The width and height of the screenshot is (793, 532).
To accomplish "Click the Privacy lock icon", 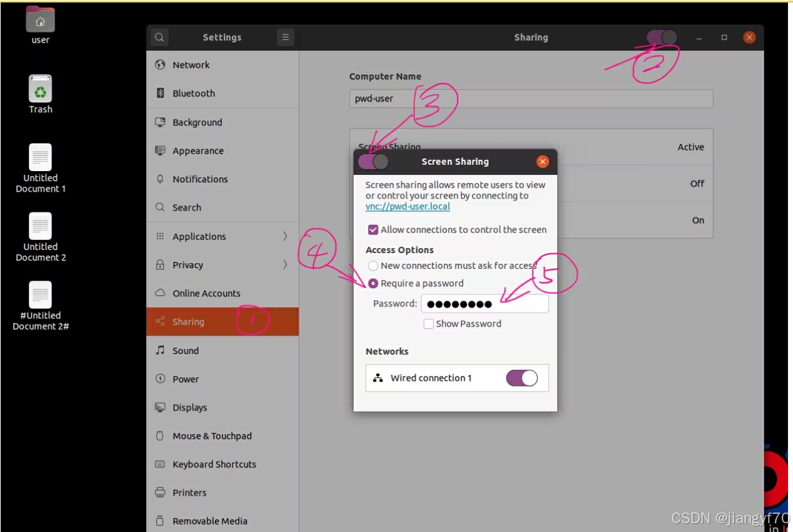I will pos(160,264).
